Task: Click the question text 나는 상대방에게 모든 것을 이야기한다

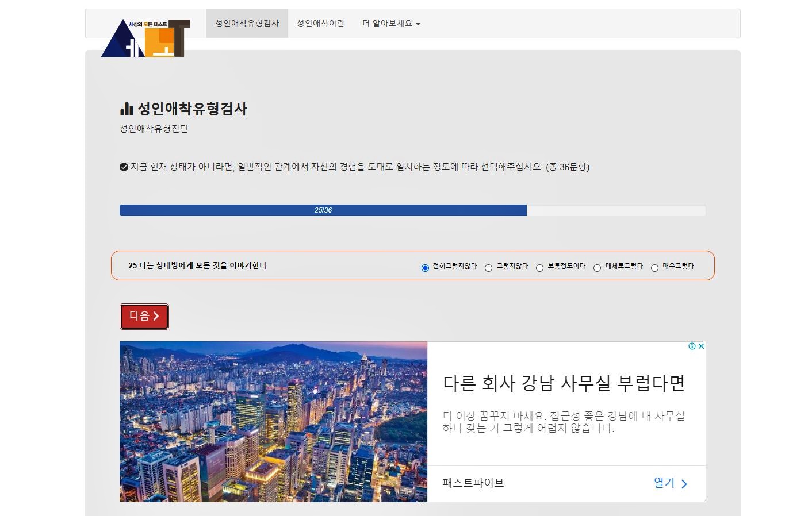Action: (203, 265)
